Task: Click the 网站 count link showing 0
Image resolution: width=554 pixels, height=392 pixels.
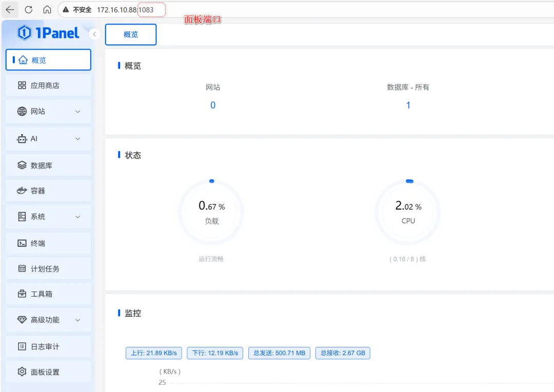Action: click(213, 105)
